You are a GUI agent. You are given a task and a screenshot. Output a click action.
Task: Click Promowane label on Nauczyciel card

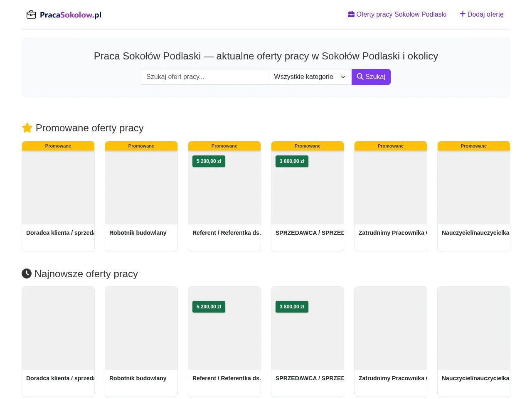click(x=474, y=146)
